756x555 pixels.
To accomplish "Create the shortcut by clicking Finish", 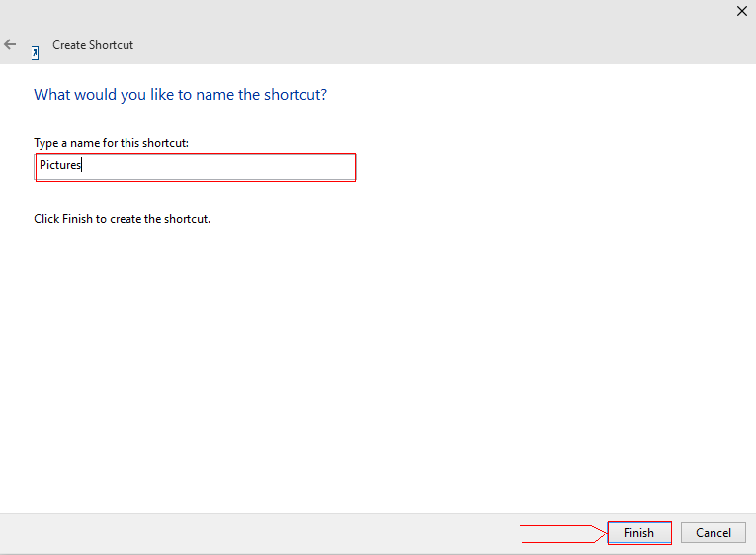I will tap(638, 533).
